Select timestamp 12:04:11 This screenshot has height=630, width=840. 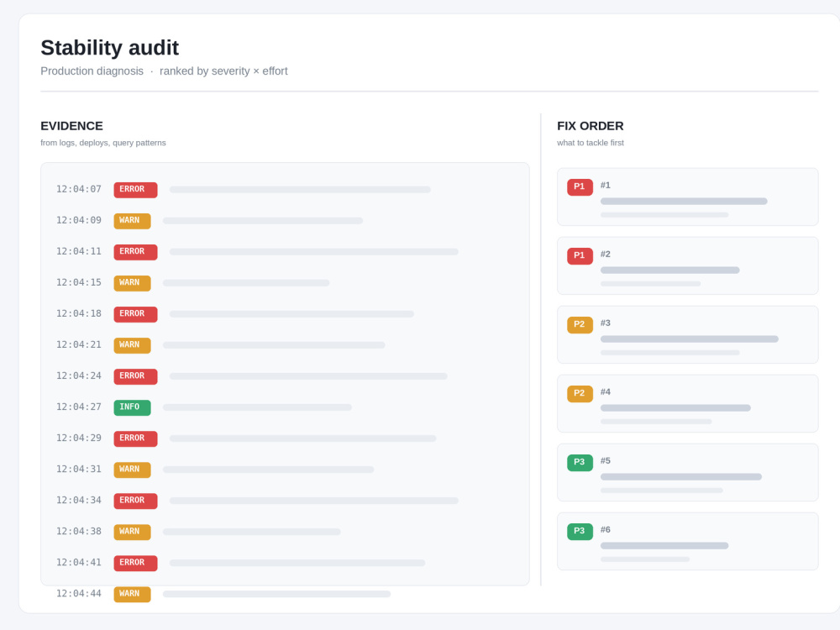click(x=79, y=251)
